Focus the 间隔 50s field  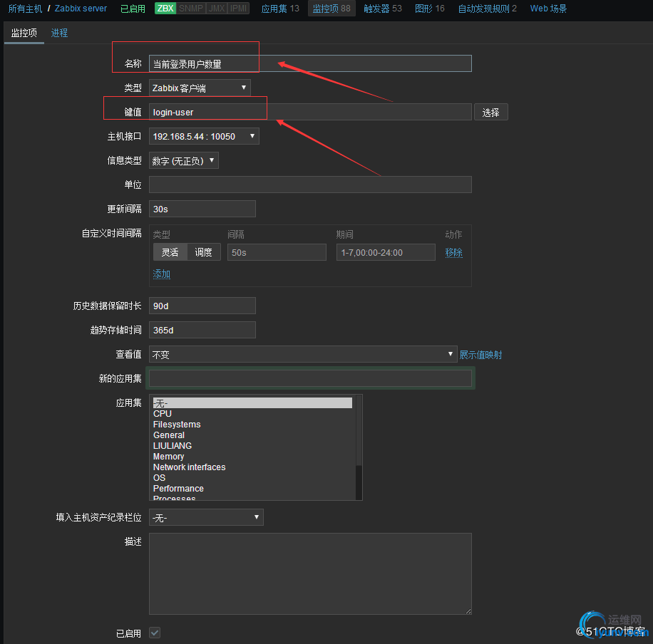point(277,252)
